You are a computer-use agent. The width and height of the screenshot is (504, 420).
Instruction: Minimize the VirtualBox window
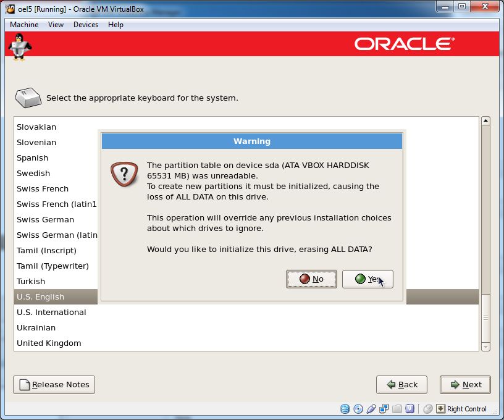click(x=445, y=6)
